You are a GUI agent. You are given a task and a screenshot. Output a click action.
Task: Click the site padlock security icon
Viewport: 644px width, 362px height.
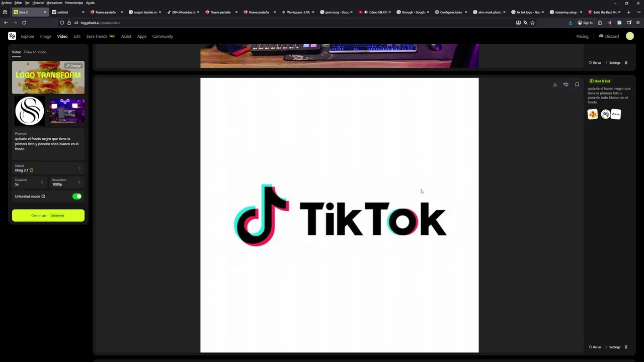[69, 23]
